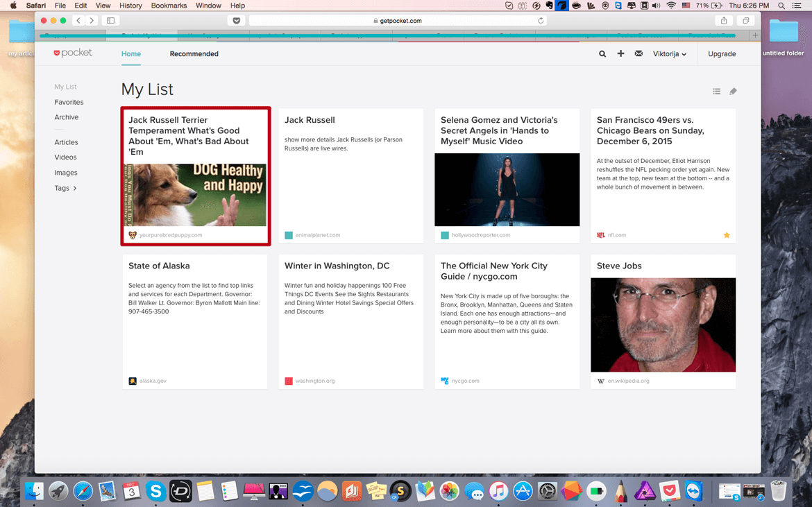Click Safari's Share icon
The width and height of the screenshot is (812, 507).
click(724, 21)
